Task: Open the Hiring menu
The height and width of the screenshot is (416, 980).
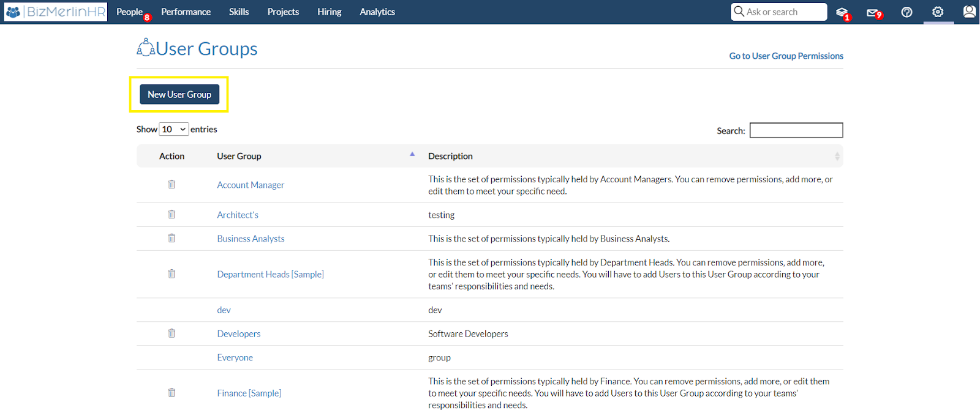Action: (x=330, y=12)
